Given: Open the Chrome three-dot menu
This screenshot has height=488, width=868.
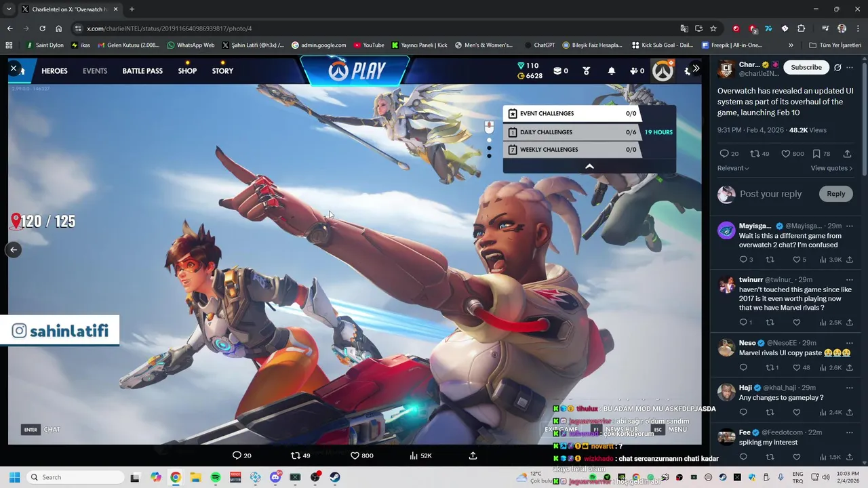Looking at the screenshot, I should (858, 28).
